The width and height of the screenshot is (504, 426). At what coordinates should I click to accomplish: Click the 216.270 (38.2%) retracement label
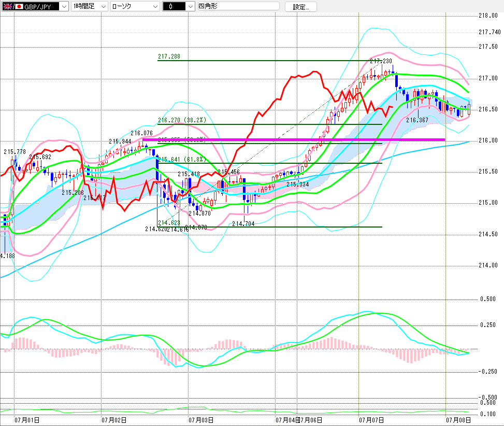(182, 120)
